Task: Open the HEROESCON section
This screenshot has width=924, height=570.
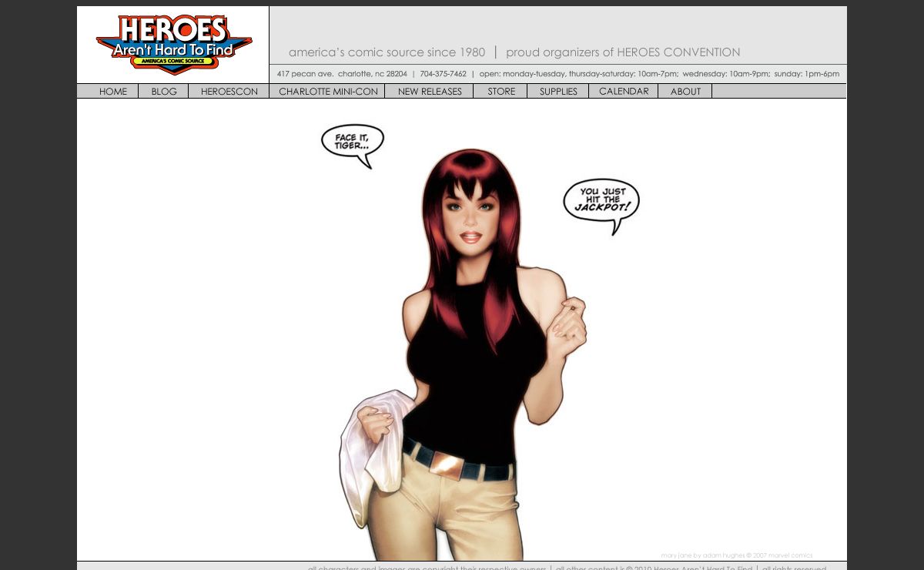Action: click(x=229, y=91)
